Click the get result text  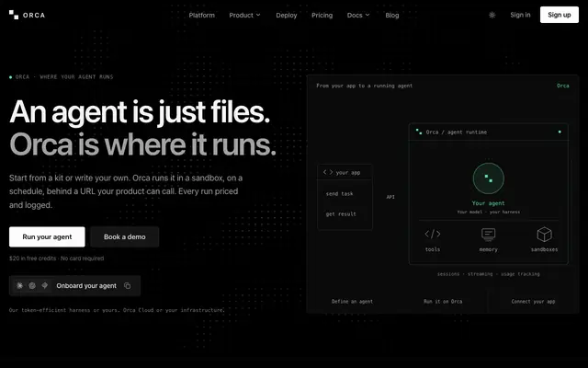click(x=341, y=214)
